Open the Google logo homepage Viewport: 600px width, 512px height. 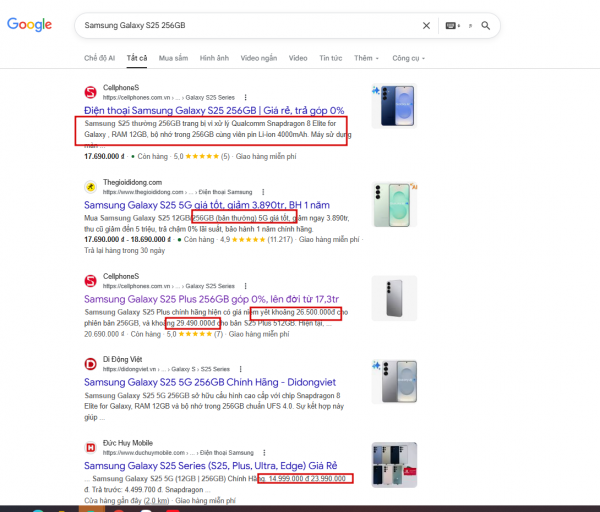pos(29,24)
